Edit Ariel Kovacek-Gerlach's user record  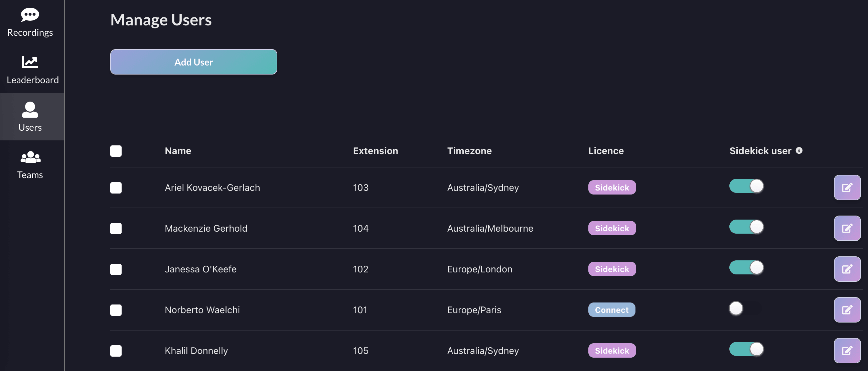tap(847, 188)
